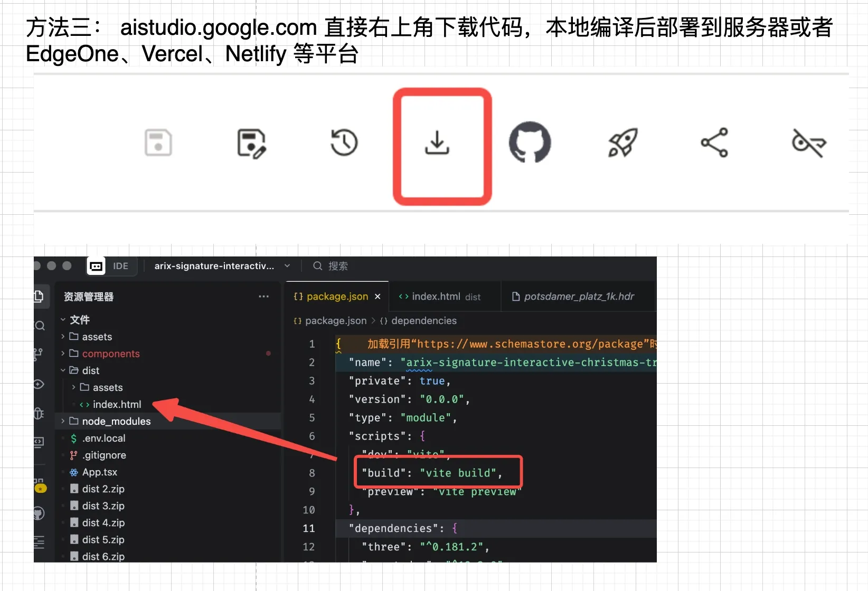868x591 pixels.
Task: Click the save-and-edit copy icon
Action: point(251,143)
